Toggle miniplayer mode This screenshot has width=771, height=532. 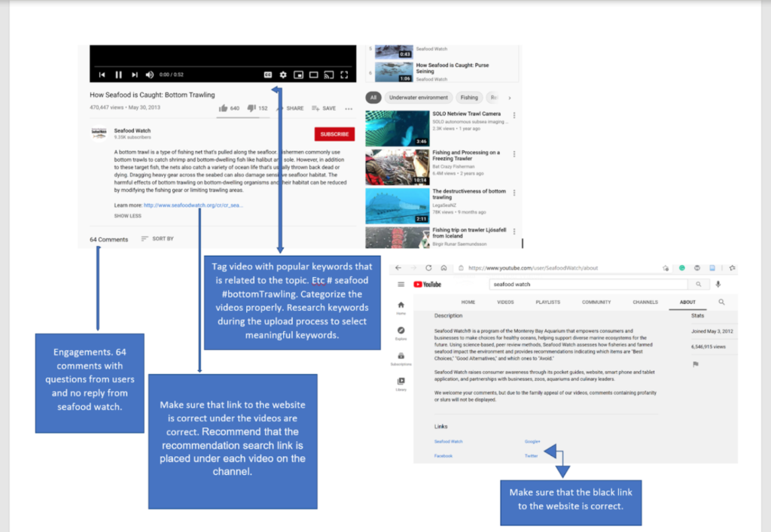(298, 74)
